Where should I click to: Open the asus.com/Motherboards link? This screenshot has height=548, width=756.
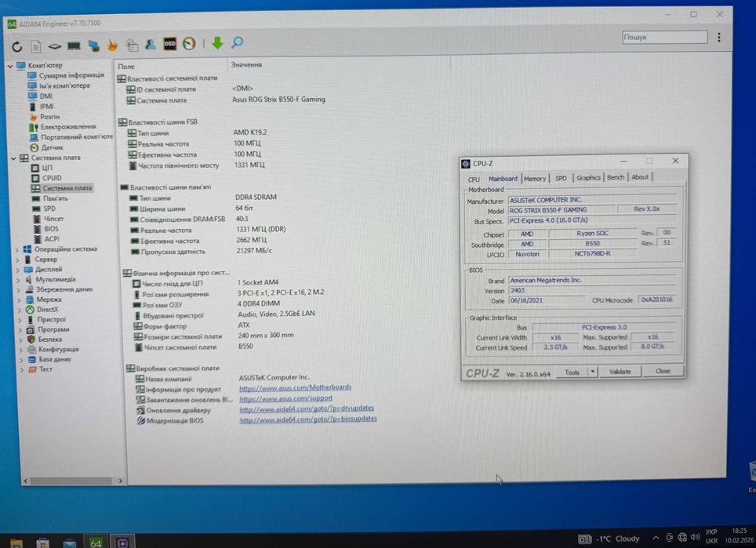[295, 387]
